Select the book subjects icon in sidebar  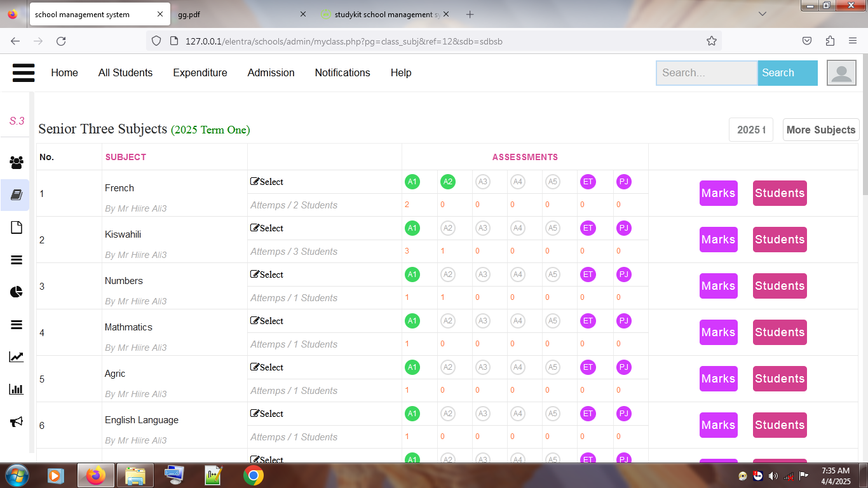point(17,195)
